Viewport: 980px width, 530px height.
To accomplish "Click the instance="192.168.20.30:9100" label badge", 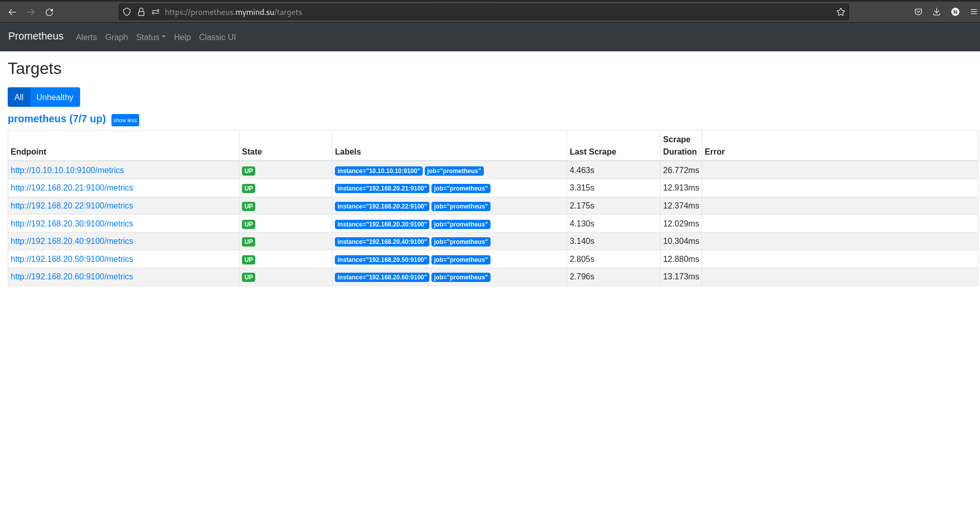I will (382, 224).
